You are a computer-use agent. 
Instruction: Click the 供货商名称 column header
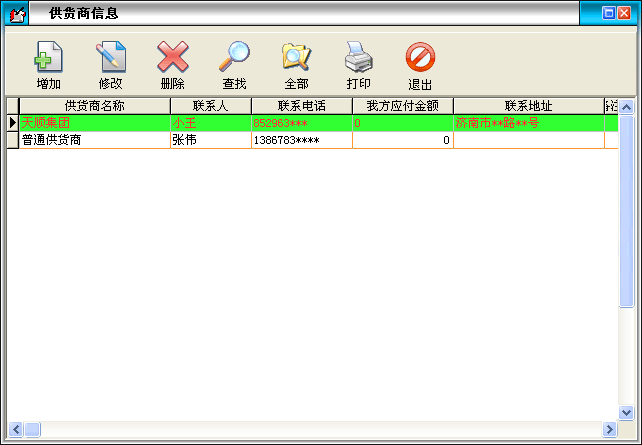[x=94, y=106]
